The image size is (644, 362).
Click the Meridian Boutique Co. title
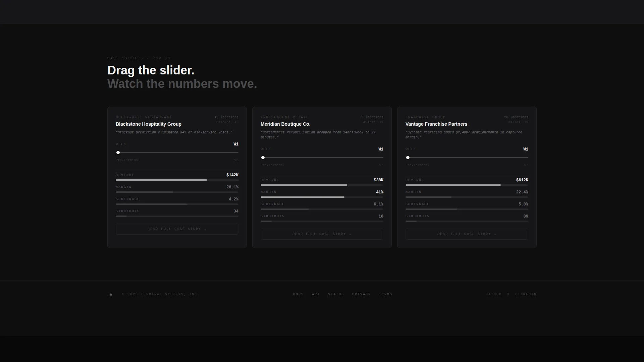pyautogui.click(x=285, y=124)
